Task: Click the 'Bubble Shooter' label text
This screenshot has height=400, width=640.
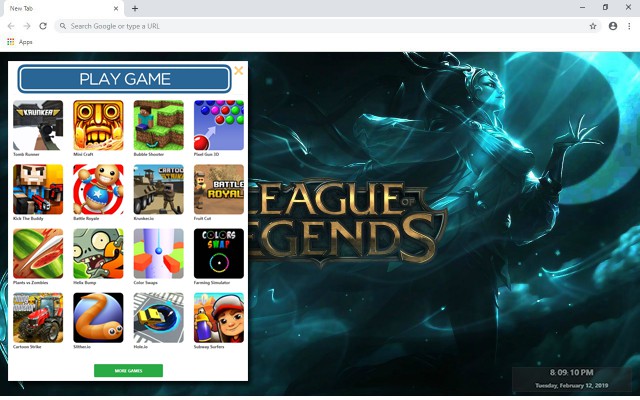Action: coord(149,154)
